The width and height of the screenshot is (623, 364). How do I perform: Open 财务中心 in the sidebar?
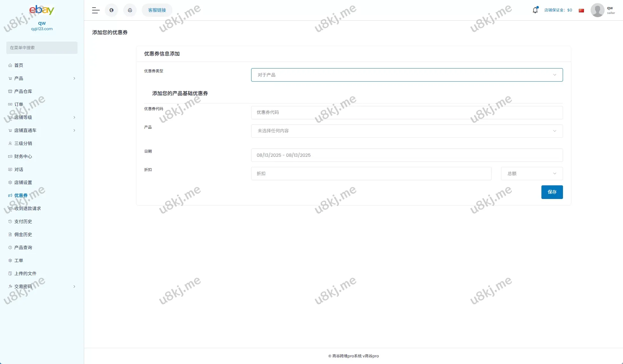(x=23, y=156)
